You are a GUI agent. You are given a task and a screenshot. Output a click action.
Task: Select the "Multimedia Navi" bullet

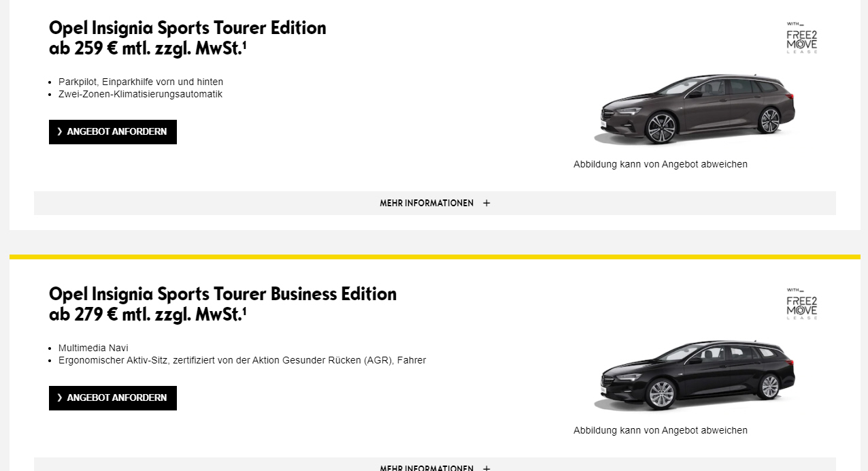pos(93,348)
